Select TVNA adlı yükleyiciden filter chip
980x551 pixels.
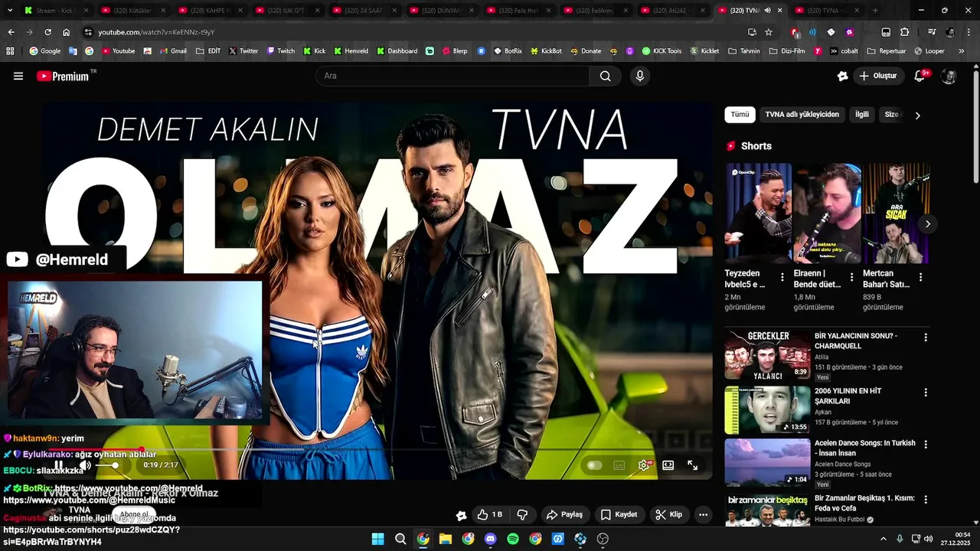coord(802,115)
